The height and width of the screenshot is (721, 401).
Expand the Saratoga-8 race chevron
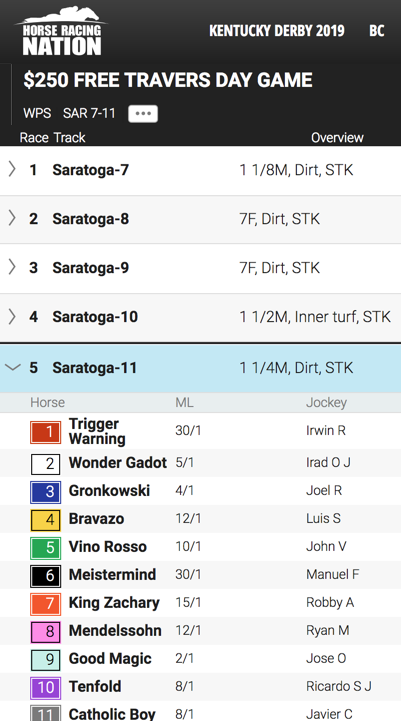click(x=12, y=218)
